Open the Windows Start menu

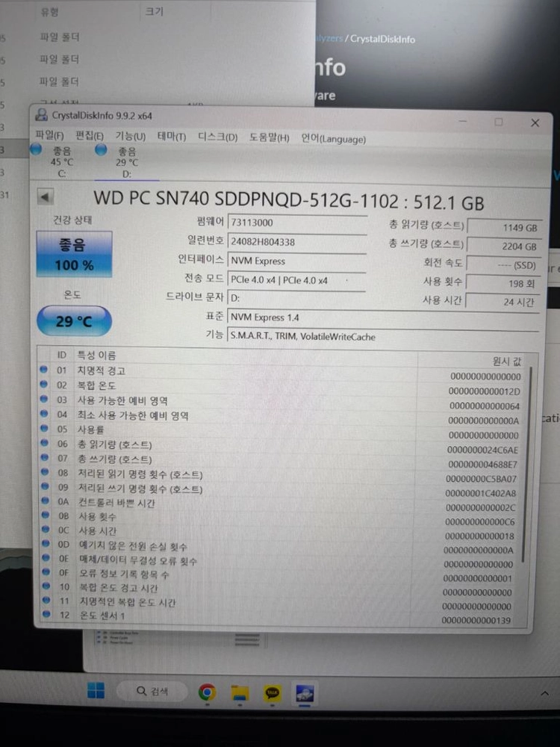(96, 690)
